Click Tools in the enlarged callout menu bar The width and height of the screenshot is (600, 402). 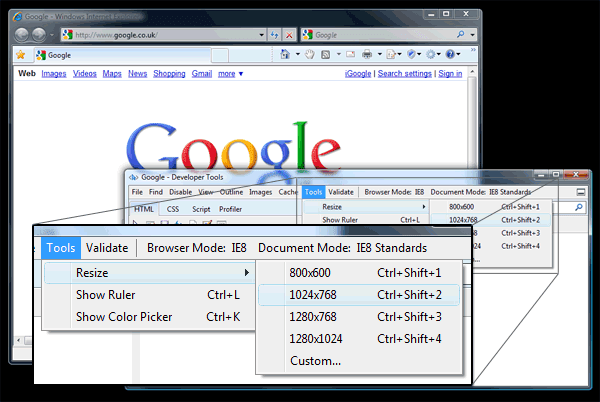pos(61,248)
